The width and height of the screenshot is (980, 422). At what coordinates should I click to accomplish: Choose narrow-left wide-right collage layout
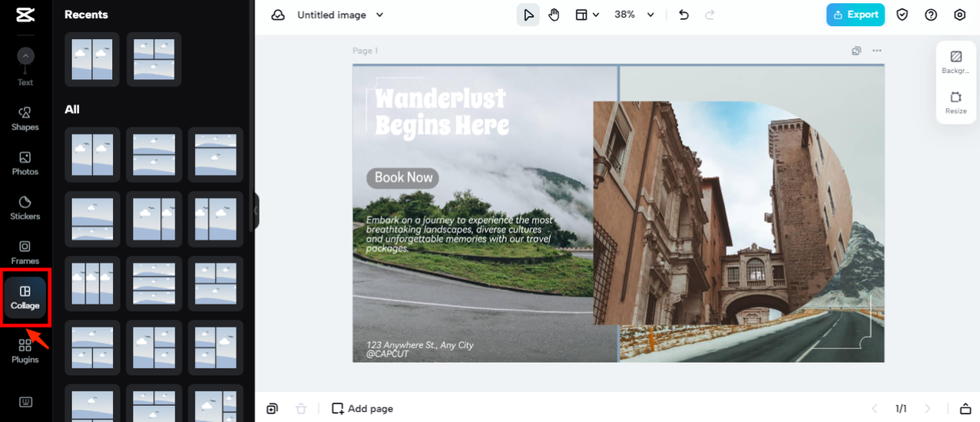[216, 219]
